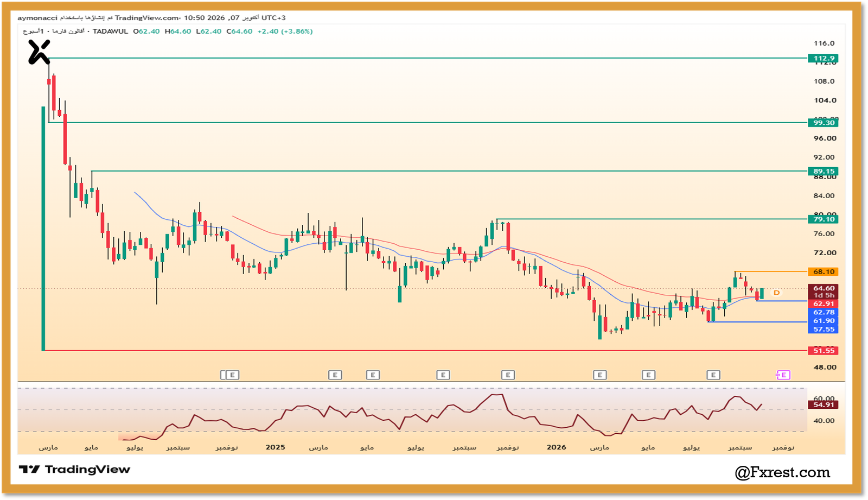Open the earnings E marker under November 2025
Image resolution: width=868 pixels, height=500 pixels.
[x=508, y=375]
